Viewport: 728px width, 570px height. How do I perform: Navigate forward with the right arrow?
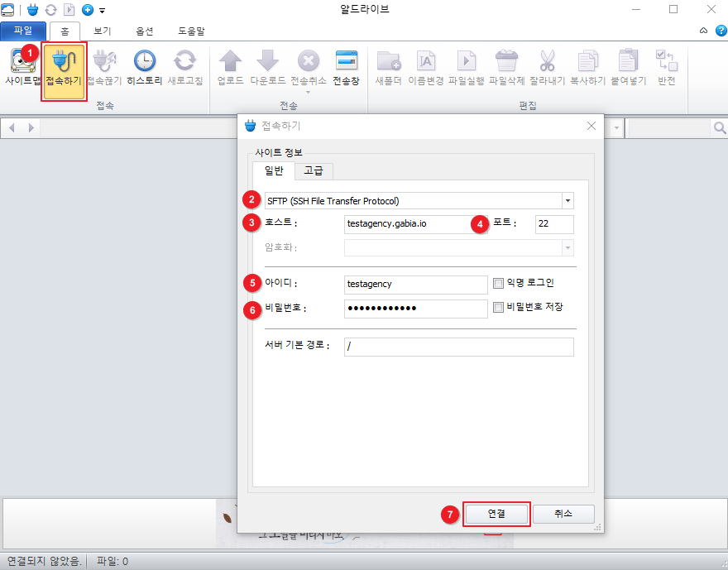click(x=31, y=127)
